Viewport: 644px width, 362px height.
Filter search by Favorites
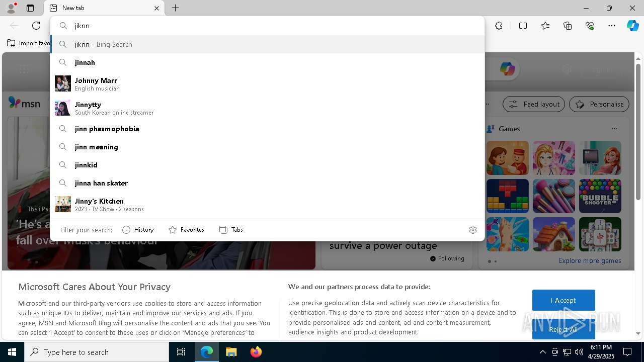186,230
